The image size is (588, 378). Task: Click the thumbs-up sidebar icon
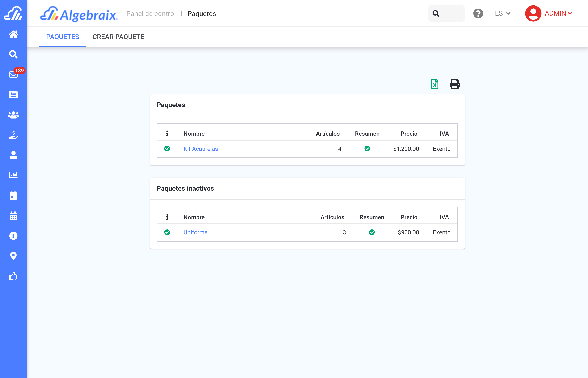click(13, 276)
